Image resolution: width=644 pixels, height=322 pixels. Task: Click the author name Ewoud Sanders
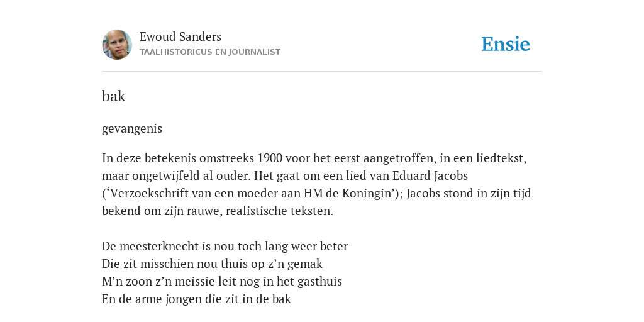[180, 36]
